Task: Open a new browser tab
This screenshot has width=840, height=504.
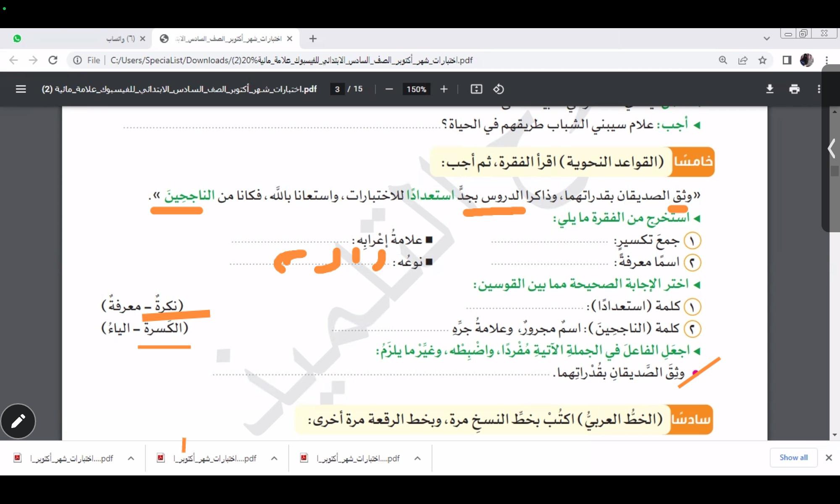Action: pos(313,39)
